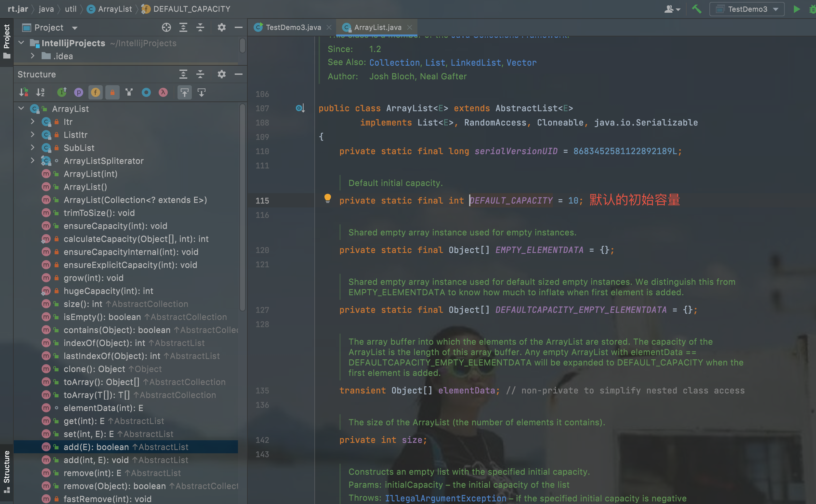This screenshot has height=504, width=816.
Task: Click the util breadcrumb in navigation bar
Action: tap(71, 9)
